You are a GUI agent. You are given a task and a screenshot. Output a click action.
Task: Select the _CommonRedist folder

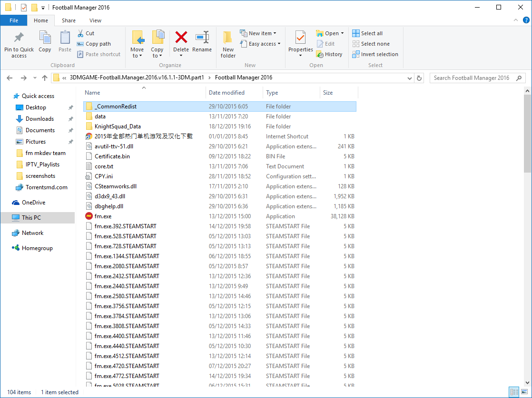[x=220, y=107]
